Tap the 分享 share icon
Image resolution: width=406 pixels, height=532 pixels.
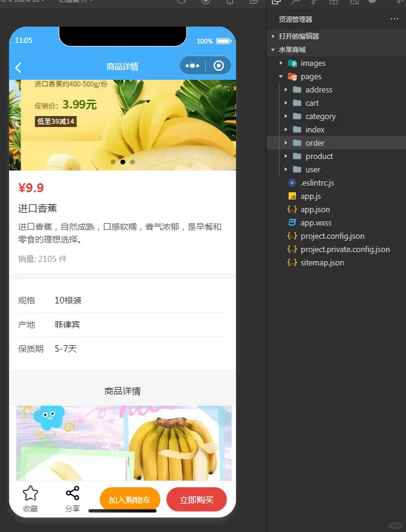(73, 493)
